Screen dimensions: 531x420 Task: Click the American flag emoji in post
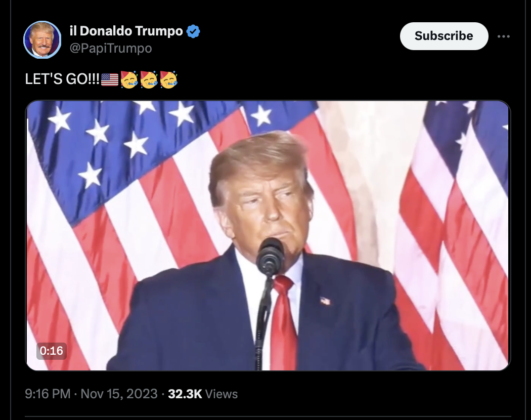110,79
